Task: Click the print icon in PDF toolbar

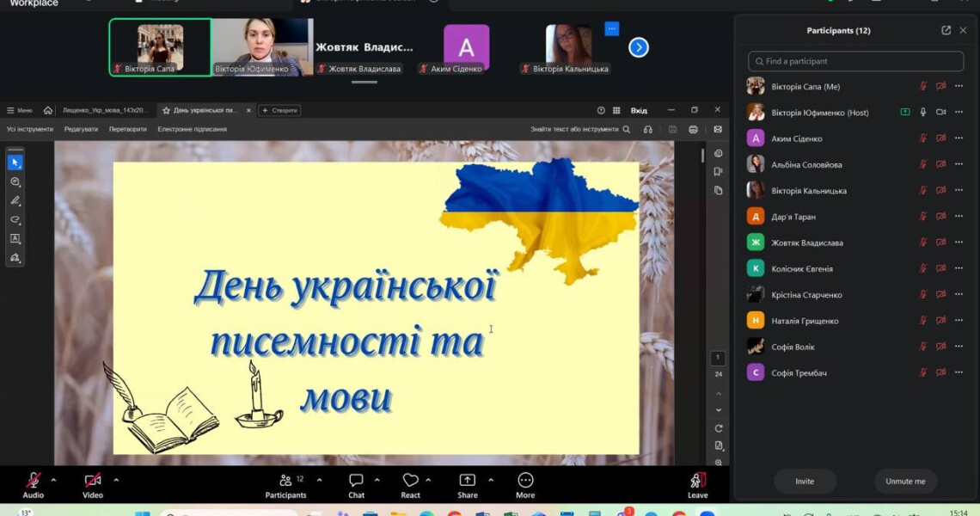Action: (x=693, y=130)
